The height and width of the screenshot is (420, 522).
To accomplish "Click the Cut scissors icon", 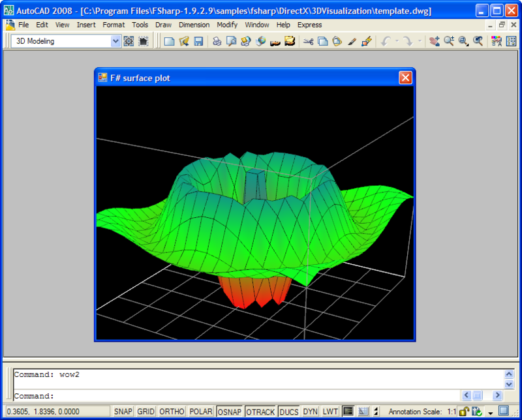I will tap(309, 41).
